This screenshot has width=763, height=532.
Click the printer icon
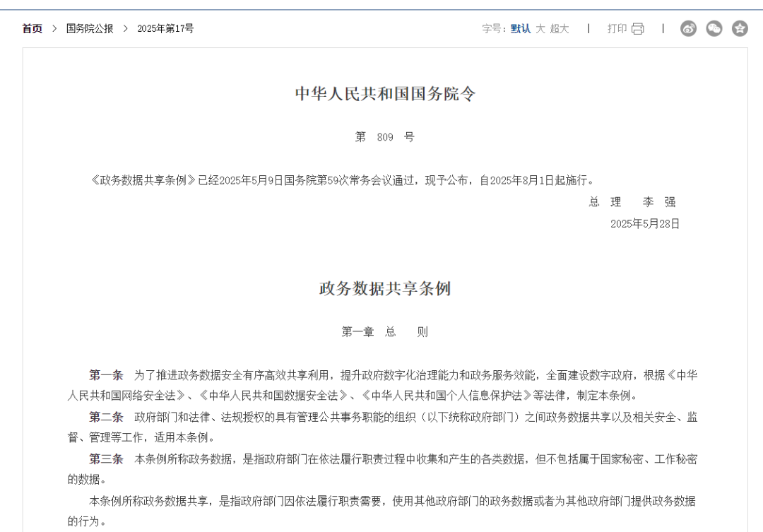(638, 29)
